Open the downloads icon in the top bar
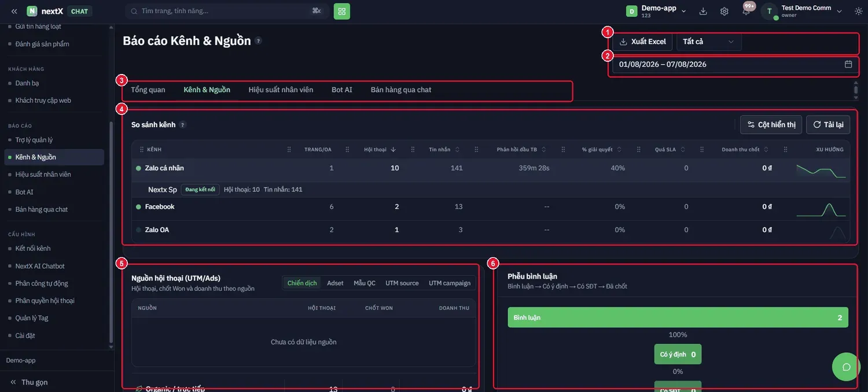The width and height of the screenshot is (868, 392). 703,11
